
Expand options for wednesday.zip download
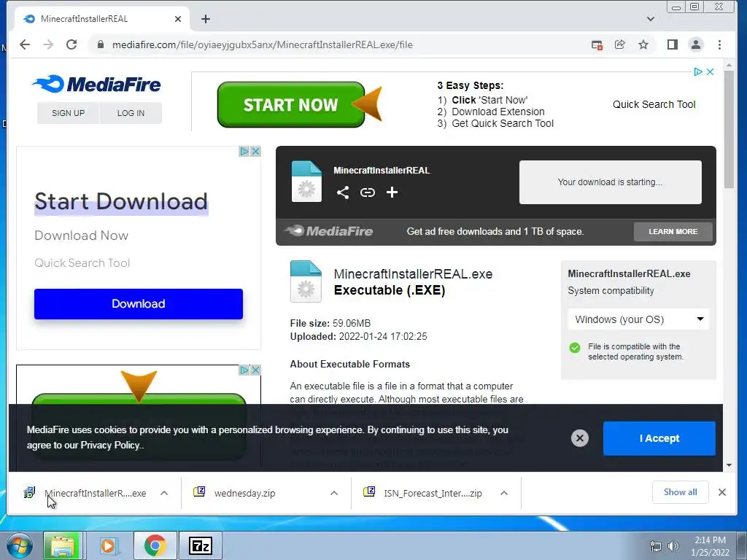[334, 494]
